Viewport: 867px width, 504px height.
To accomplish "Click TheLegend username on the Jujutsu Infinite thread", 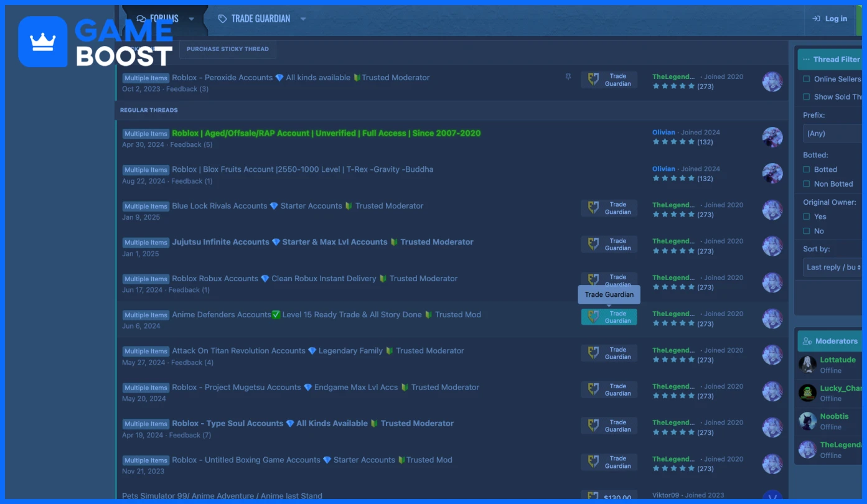I will 673,241.
